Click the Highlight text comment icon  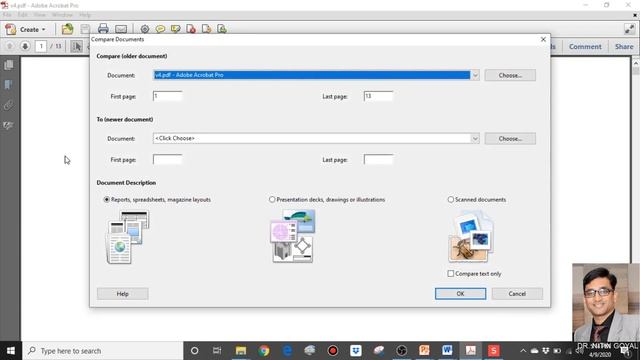click(x=176, y=29)
